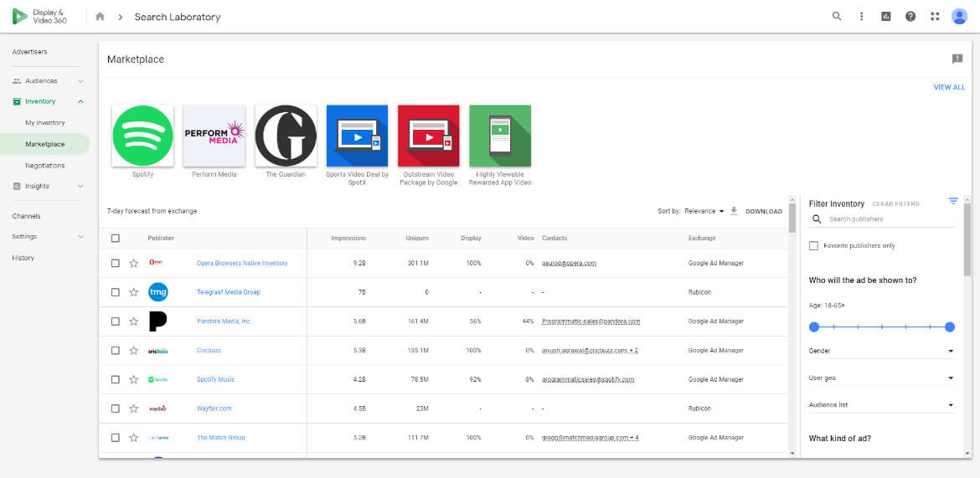This screenshot has height=478, width=980.
Task: Check the Wayfair.com row checkbox
Action: [115, 409]
